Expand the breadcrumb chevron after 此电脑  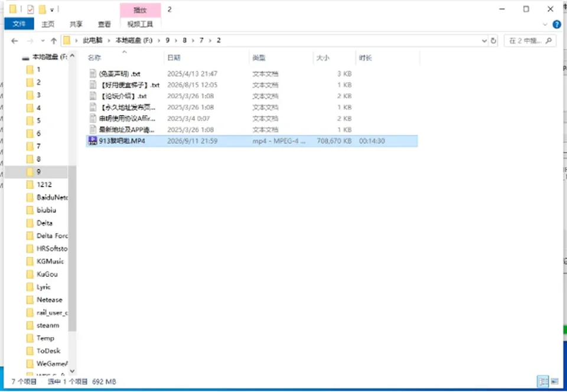[109, 41]
